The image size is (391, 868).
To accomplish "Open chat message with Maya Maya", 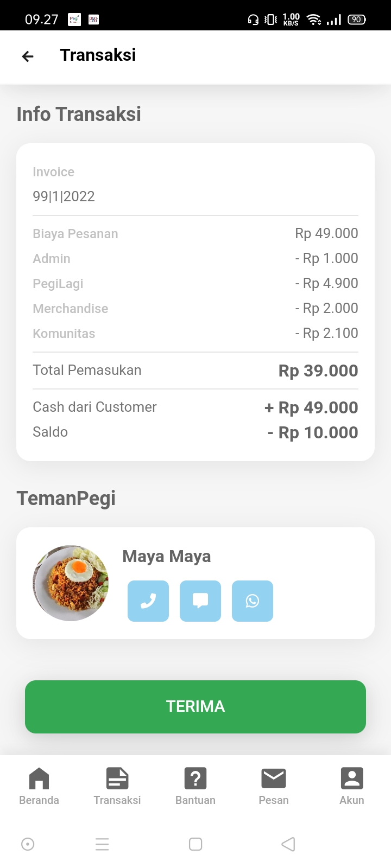I will click(x=200, y=601).
